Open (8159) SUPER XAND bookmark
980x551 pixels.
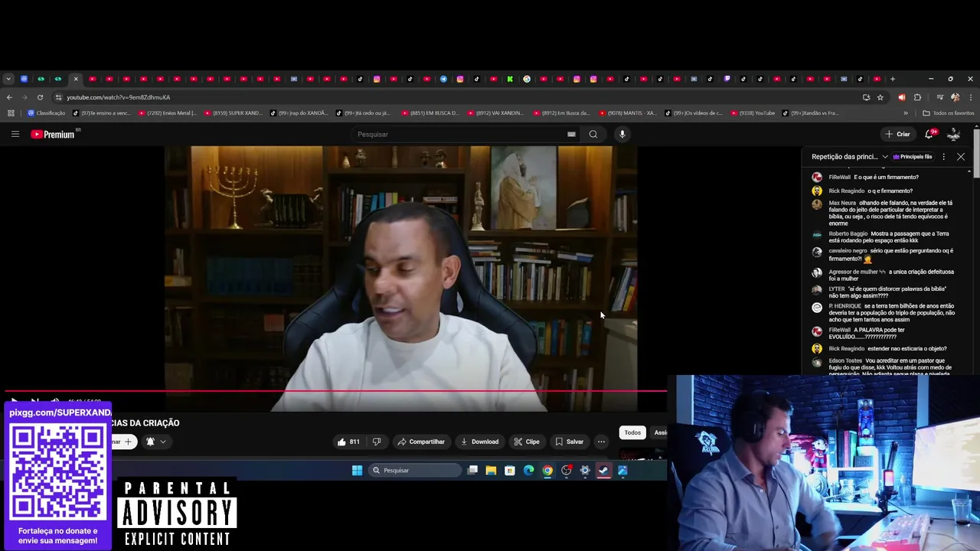point(234,113)
